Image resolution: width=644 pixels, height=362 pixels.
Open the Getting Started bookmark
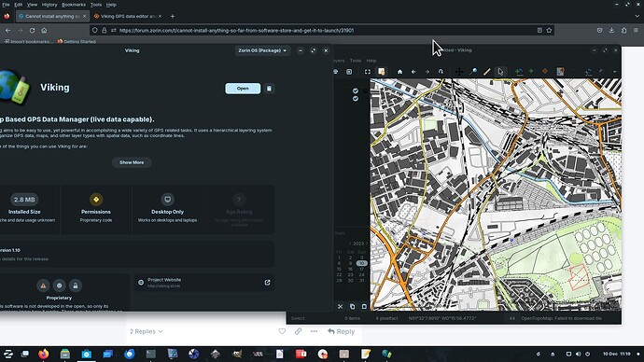[x=77, y=41]
